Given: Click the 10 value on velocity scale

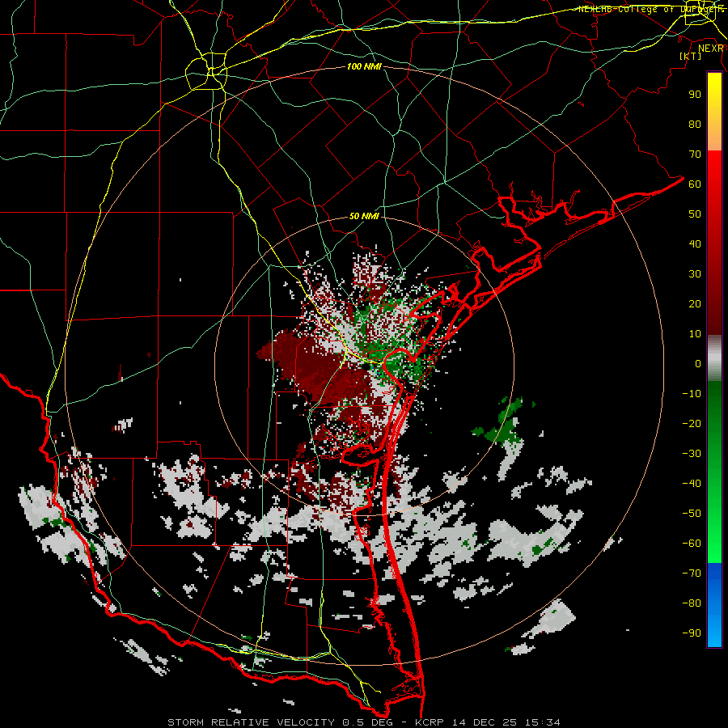Looking at the screenshot, I should point(695,334).
